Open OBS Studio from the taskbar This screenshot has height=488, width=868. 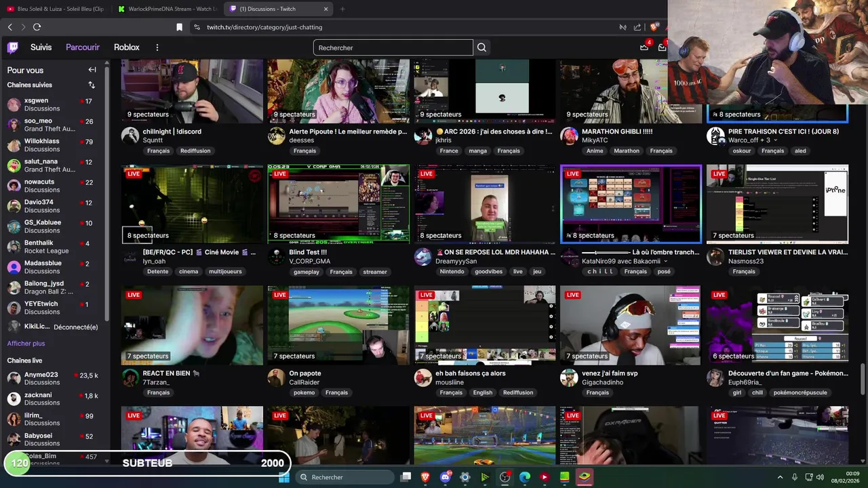pos(505,477)
